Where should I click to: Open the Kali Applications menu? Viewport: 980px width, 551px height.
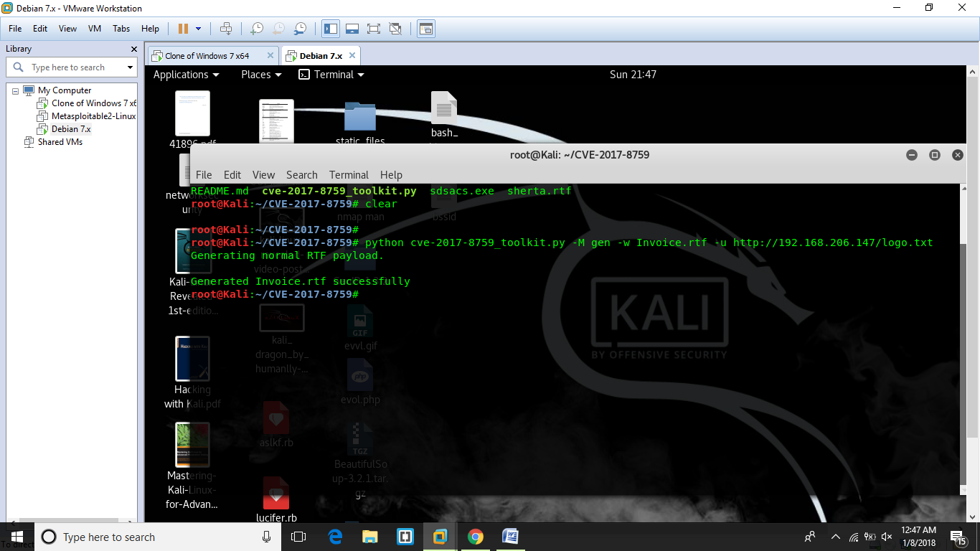click(x=186, y=75)
